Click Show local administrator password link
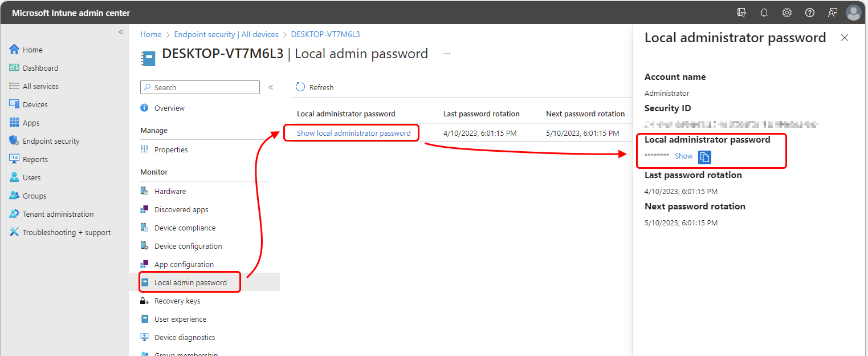The width and height of the screenshot is (868, 356). pyautogui.click(x=354, y=133)
